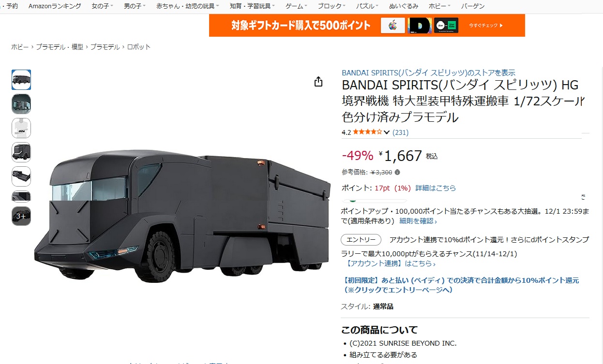This screenshot has width=603, height=364.
Task: Open the Amazonランキング menu item
Action: tap(55, 6)
